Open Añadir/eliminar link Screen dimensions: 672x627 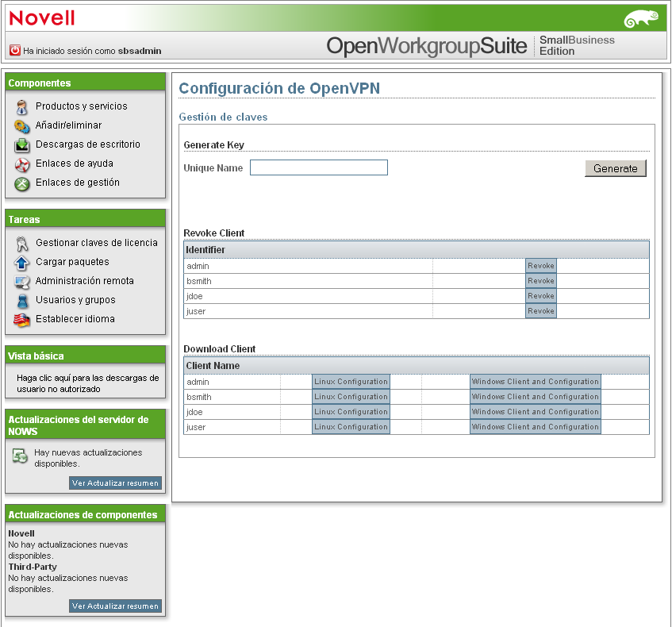(x=68, y=125)
